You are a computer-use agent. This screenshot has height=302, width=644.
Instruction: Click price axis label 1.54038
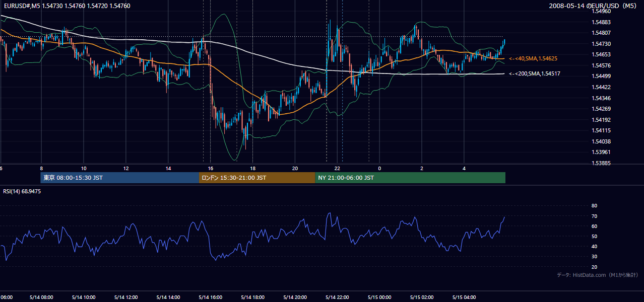tap(601, 141)
